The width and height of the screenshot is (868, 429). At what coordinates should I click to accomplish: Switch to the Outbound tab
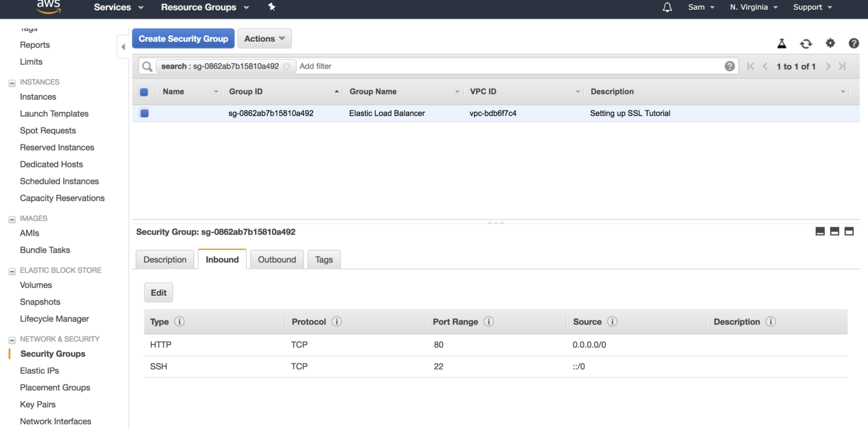click(277, 260)
